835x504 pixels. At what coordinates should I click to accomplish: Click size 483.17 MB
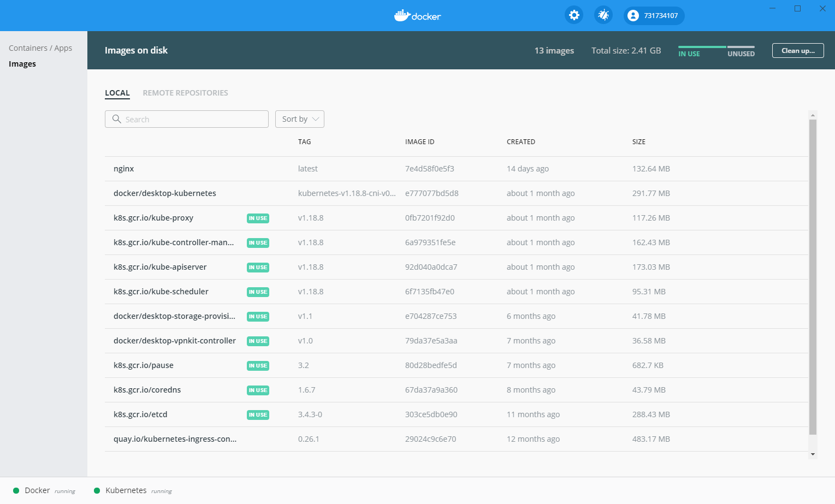(x=651, y=439)
